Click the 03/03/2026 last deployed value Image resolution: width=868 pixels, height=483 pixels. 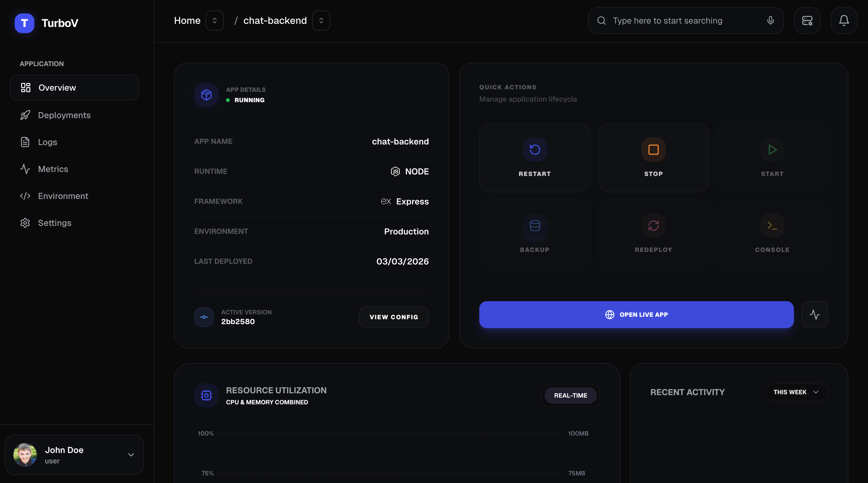(x=402, y=261)
